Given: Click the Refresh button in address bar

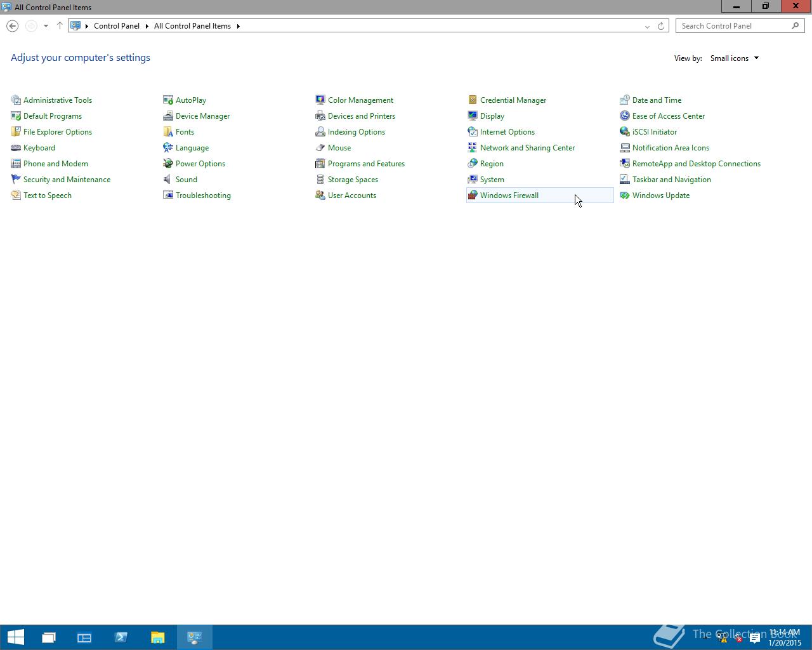Looking at the screenshot, I should point(660,26).
